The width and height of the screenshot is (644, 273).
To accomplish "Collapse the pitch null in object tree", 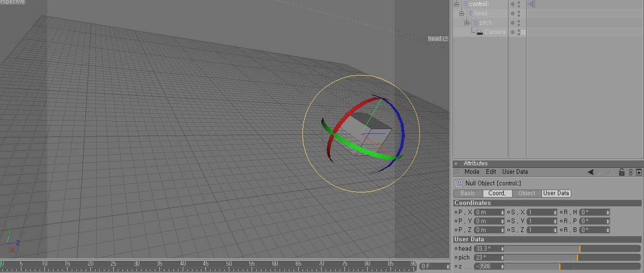I will tap(467, 23).
